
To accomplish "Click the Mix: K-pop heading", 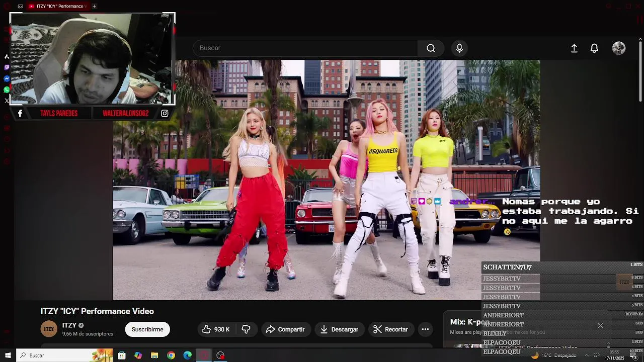I will click(470, 322).
